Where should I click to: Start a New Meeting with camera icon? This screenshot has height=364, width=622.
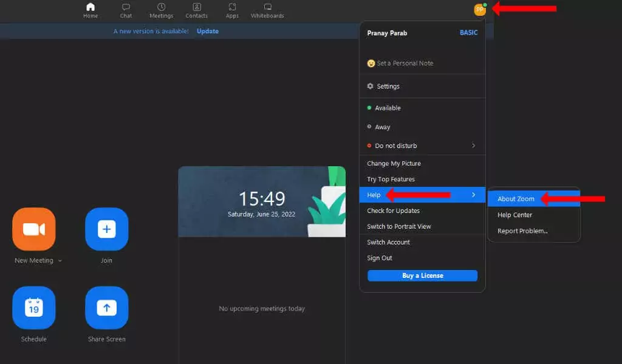click(34, 229)
